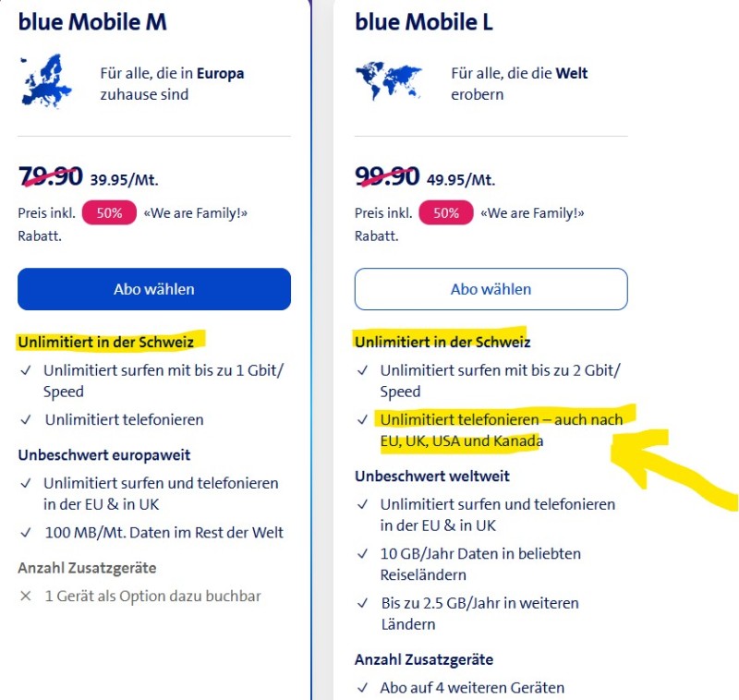739x700 pixels.
Task: Click checkmark beside Bis zu 2.5 GB/Jahr
Action: pyautogui.click(x=363, y=604)
